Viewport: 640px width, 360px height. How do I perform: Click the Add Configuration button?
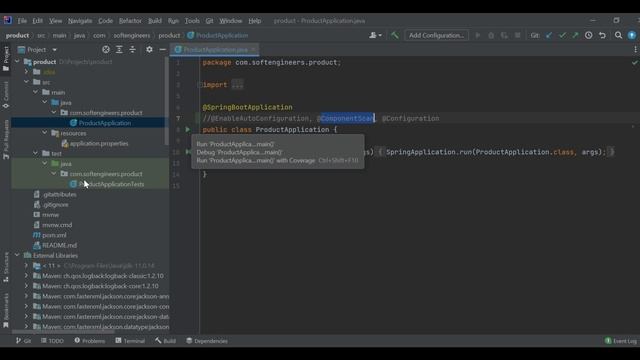(x=436, y=36)
